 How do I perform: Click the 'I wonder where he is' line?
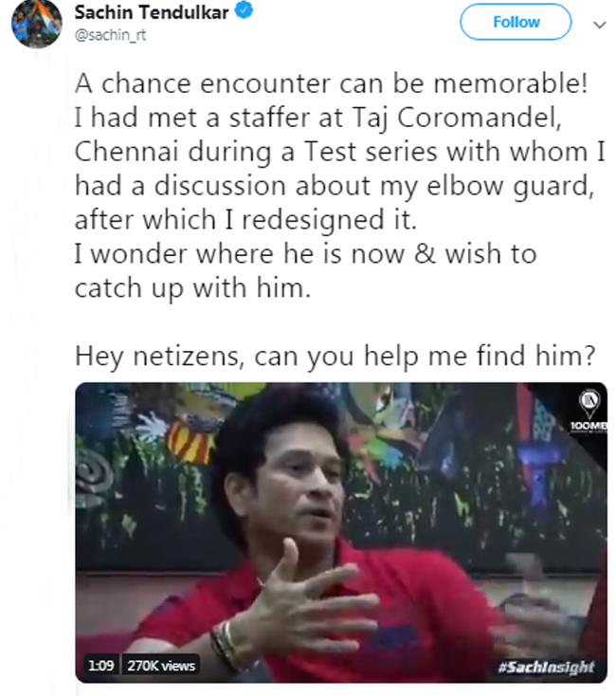[305, 254]
